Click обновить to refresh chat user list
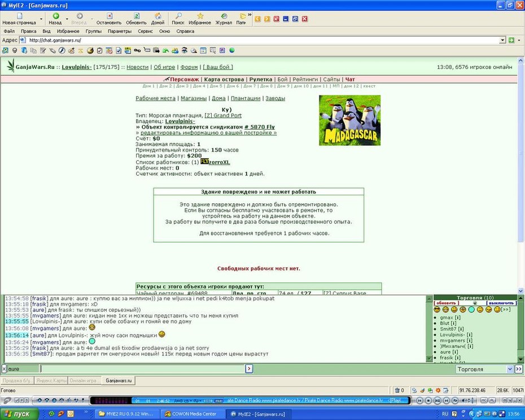The image size is (525, 420). pyautogui.click(x=447, y=303)
